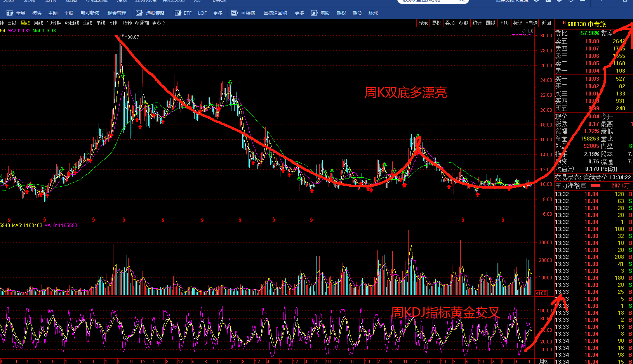633x364 pixels.
Task: Click the 买二 price 10.02
Action: [x=592, y=86]
